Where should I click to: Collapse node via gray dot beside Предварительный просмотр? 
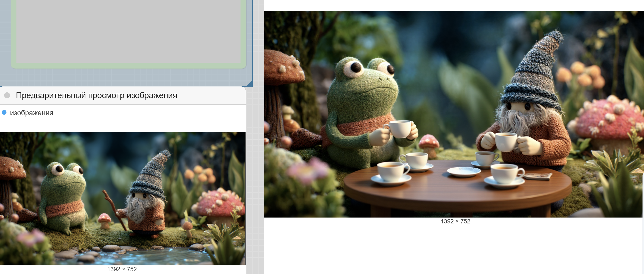tap(7, 95)
